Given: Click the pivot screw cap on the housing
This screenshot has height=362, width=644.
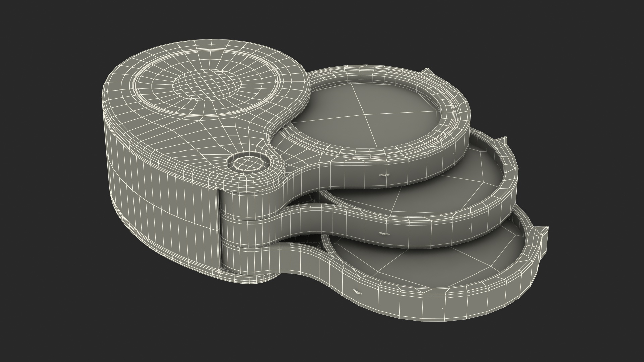Looking at the screenshot, I should [x=249, y=164].
